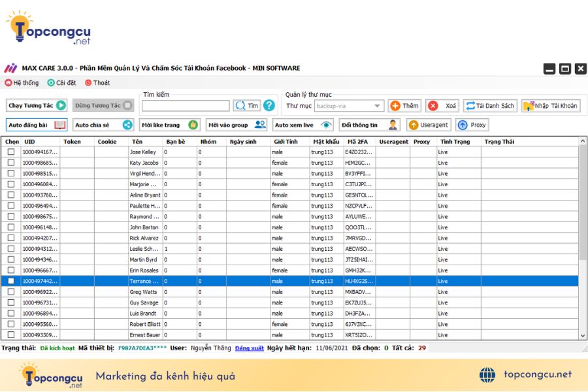This screenshot has width=588, height=392.
Task: Open Đổi thông tin profile tool
Action: click(x=369, y=125)
